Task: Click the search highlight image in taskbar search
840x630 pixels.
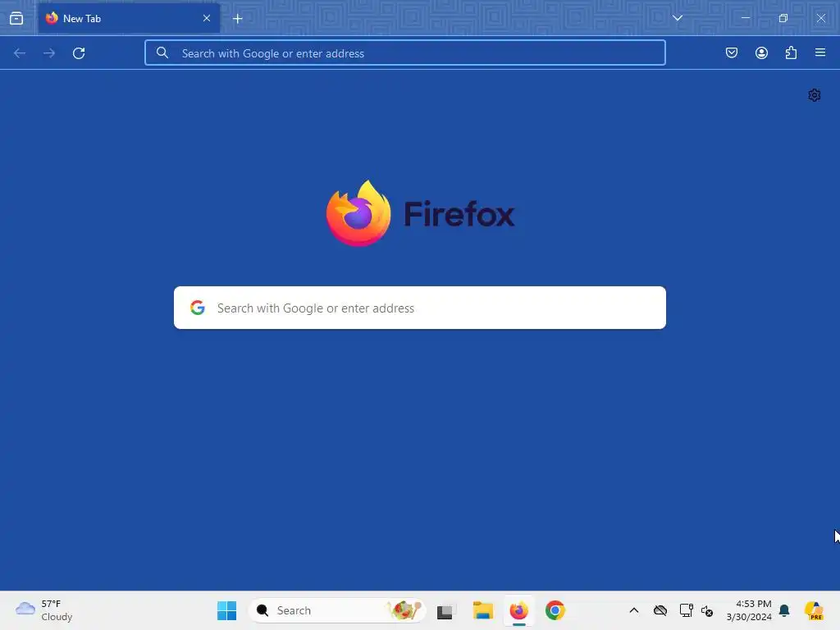Action: pos(404,610)
